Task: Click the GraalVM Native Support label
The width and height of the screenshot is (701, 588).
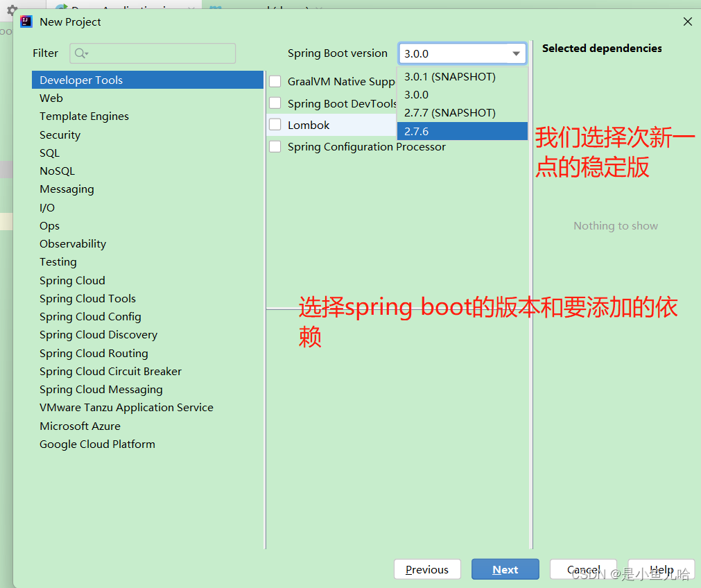Action: [x=342, y=81]
